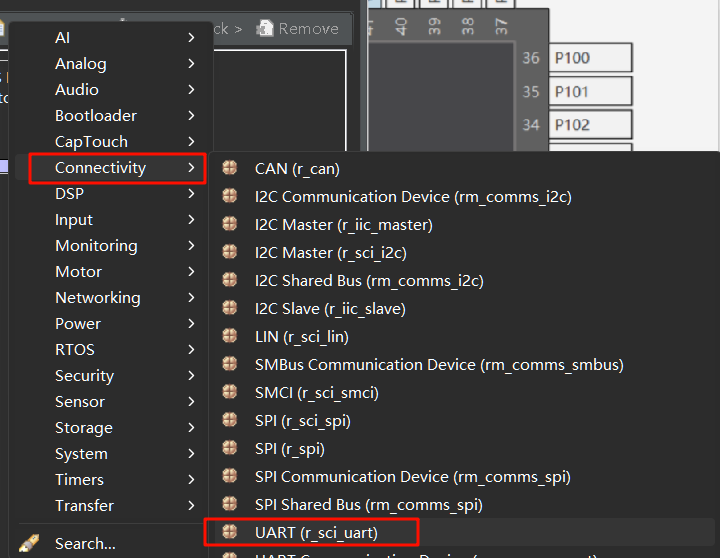Click the SPI (r_sci_spi) module icon

pyautogui.click(x=230, y=420)
